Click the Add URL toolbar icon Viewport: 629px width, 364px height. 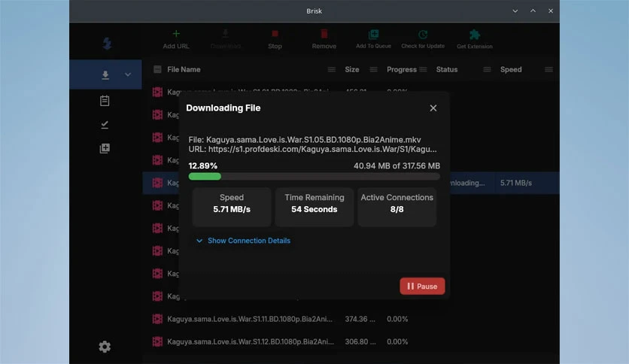tap(176, 34)
